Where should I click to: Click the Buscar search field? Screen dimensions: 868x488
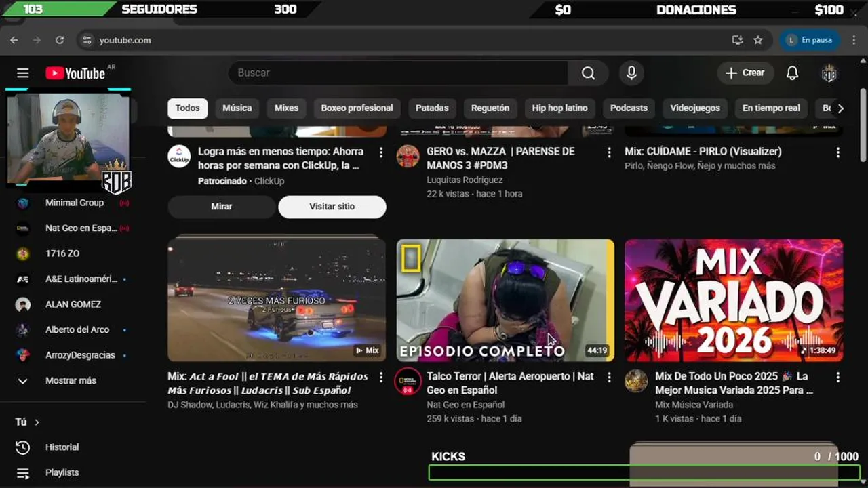pyautogui.click(x=398, y=73)
